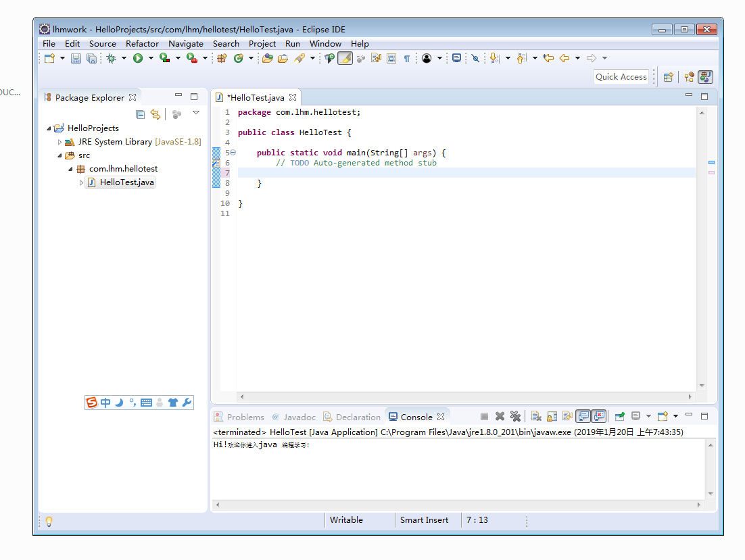Click the Save All toolbar icon
The height and width of the screenshot is (560, 745).
click(91, 58)
